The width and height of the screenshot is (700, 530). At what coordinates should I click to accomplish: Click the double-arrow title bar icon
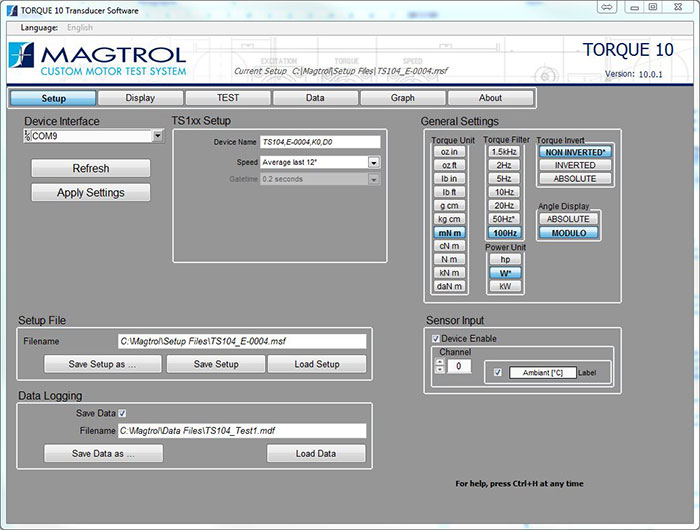pyautogui.click(x=607, y=7)
